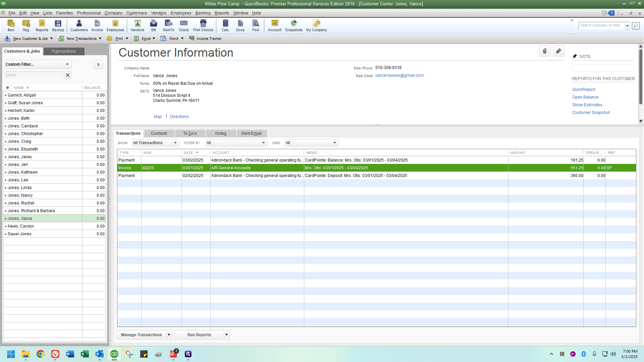Click the Map link

pyautogui.click(x=158, y=117)
